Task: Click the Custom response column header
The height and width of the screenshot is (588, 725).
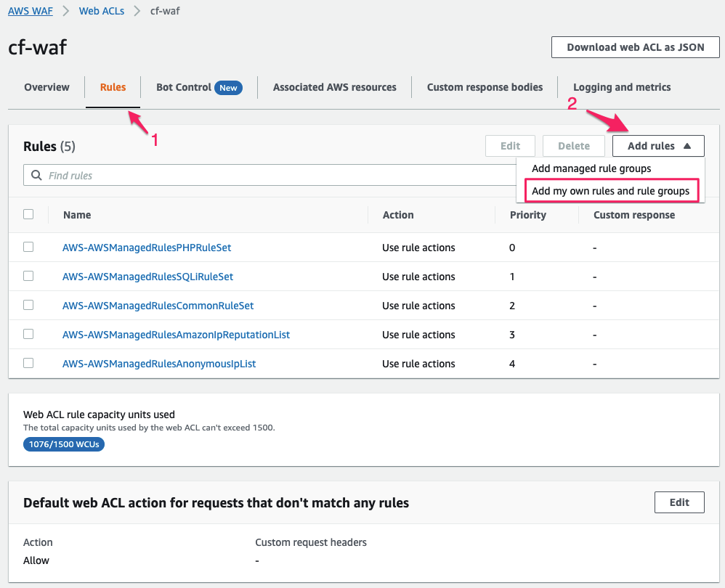Action: (x=634, y=215)
